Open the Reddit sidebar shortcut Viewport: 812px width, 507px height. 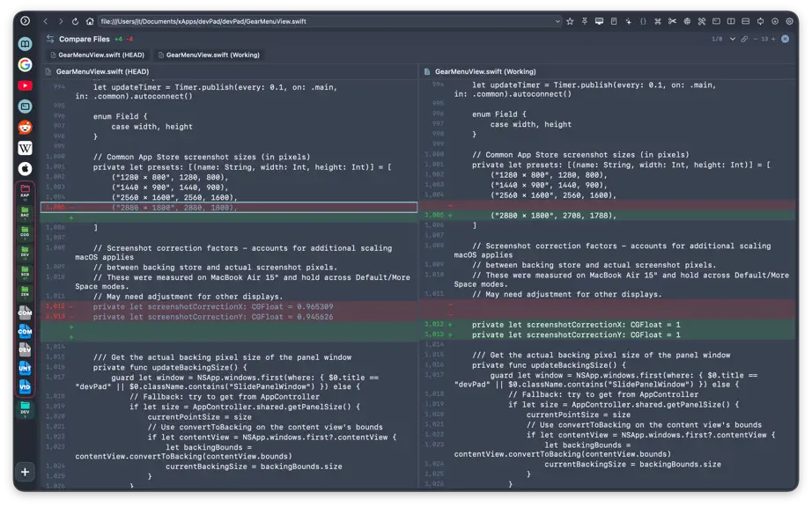(25, 128)
